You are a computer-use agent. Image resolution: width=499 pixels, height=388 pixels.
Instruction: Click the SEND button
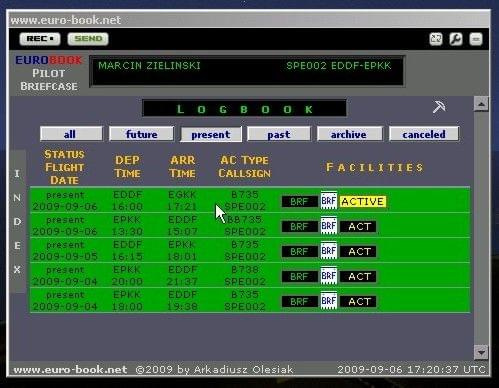[88, 39]
